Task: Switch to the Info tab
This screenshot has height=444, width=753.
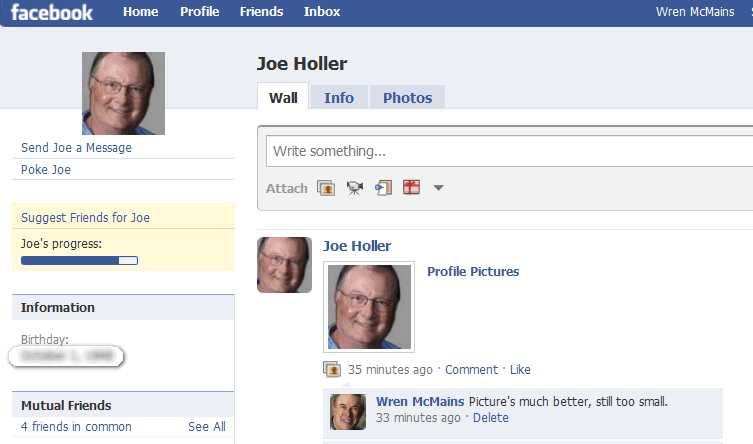Action: pos(339,97)
